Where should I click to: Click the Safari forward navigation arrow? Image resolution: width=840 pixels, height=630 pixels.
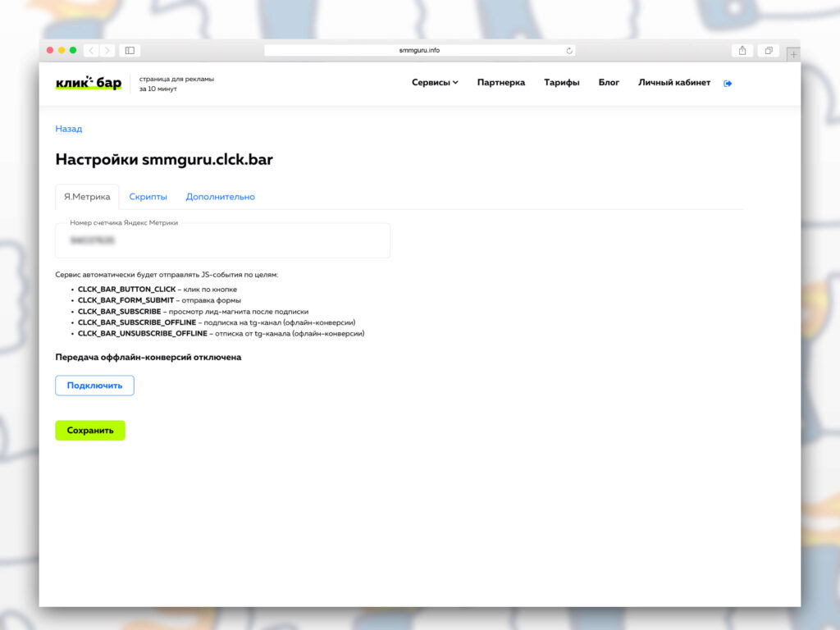pos(107,50)
